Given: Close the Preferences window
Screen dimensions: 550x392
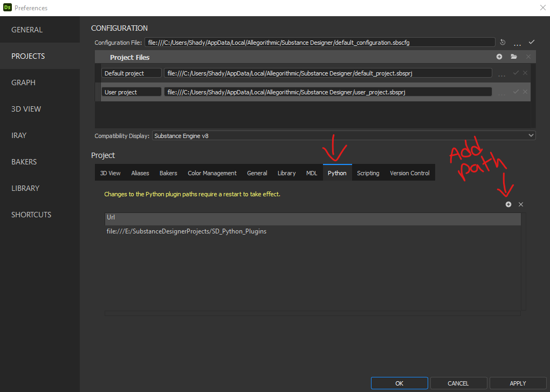Looking at the screenshot, I should pos(542,8).
